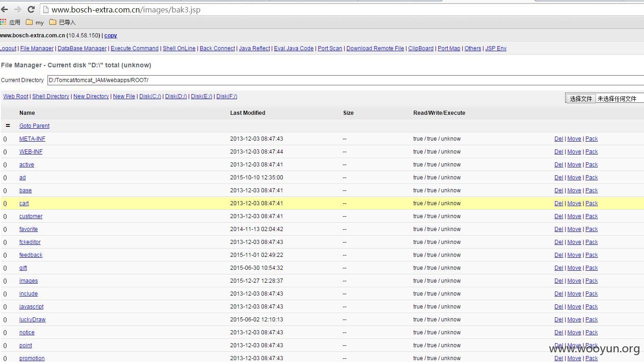644x362 pixels.
Task: Open ClipBoard
Action: pyautogui.click(x=421, y=48)
